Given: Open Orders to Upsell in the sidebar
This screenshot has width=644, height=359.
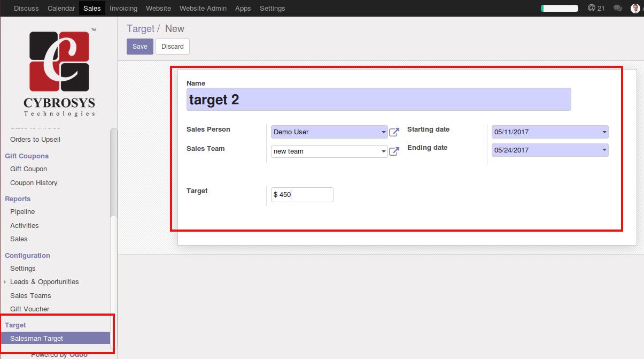Looking at the screenshot, I should tap(35, 140).
